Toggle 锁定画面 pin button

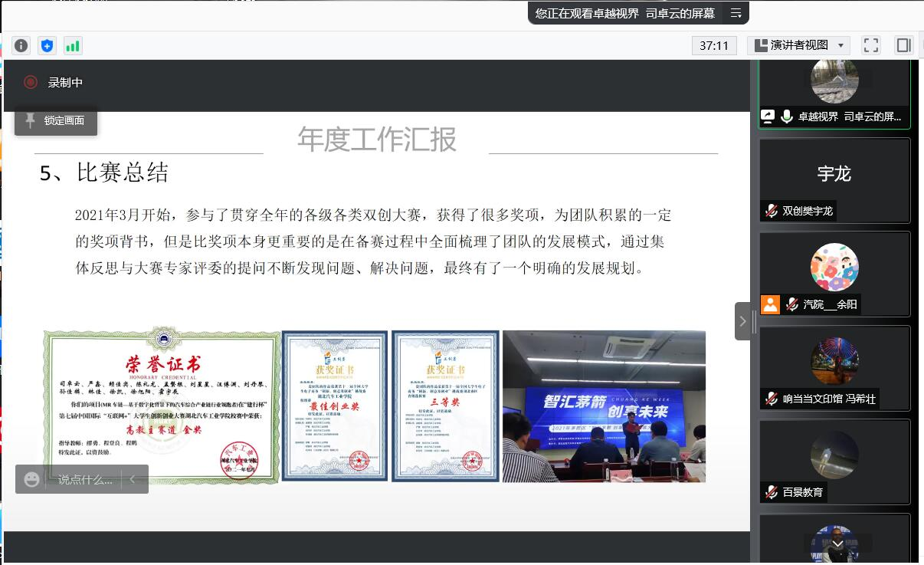[x=56, y=120]
